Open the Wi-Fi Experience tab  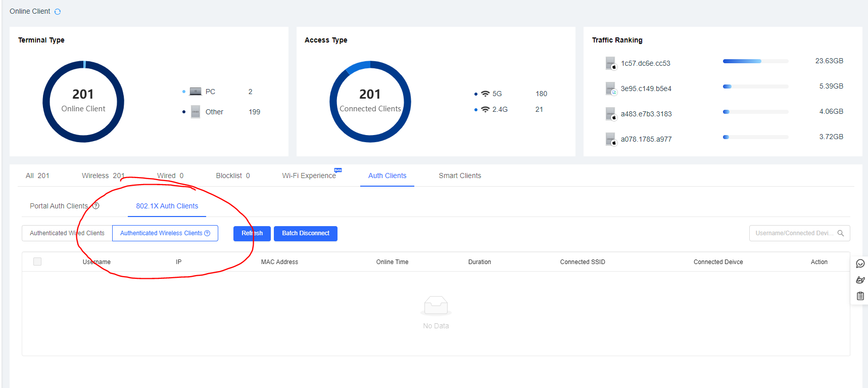click(309, 176)
